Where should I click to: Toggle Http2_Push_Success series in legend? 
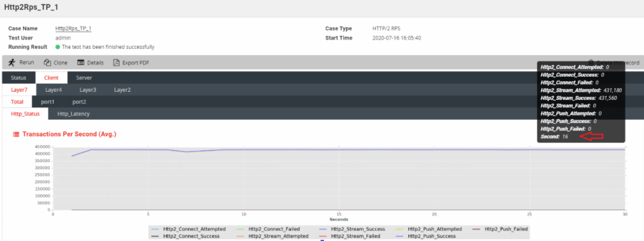[426, 236]
